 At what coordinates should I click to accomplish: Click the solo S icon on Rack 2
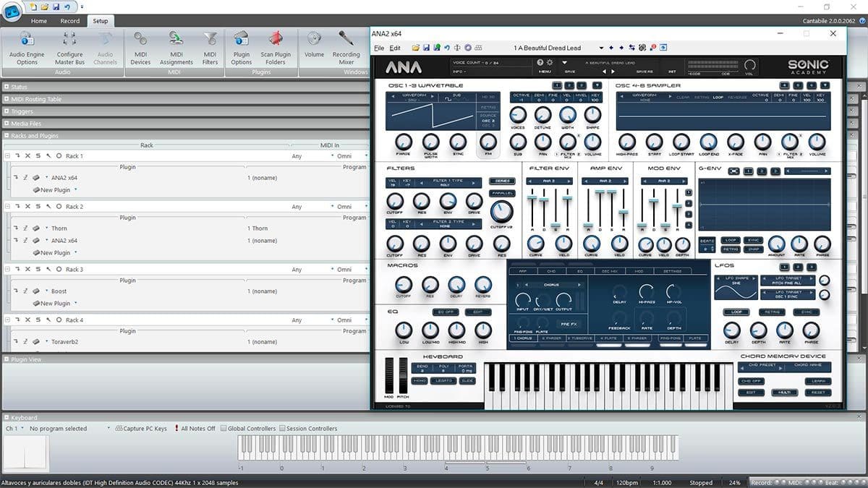[38, 207]
